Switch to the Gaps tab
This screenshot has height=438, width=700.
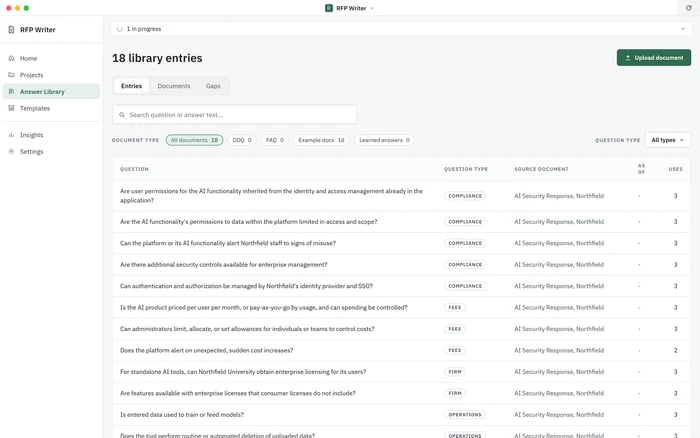click(x=213, y=86)
